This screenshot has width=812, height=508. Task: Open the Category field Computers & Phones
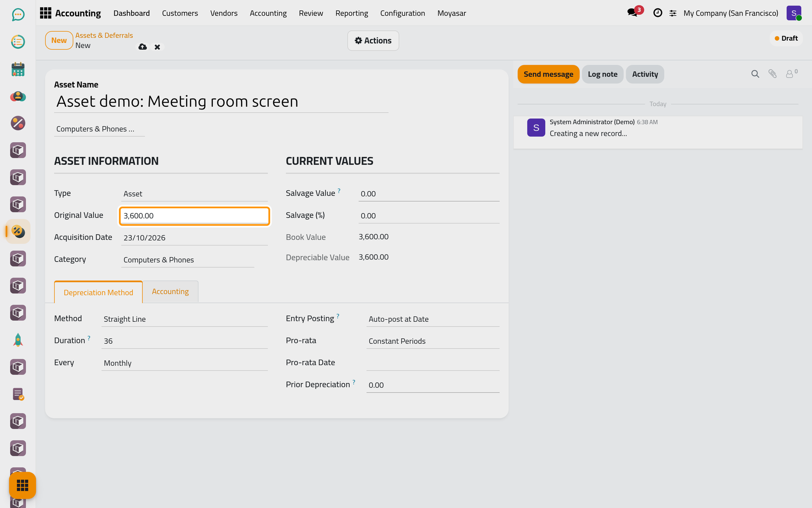coord(188,260)
